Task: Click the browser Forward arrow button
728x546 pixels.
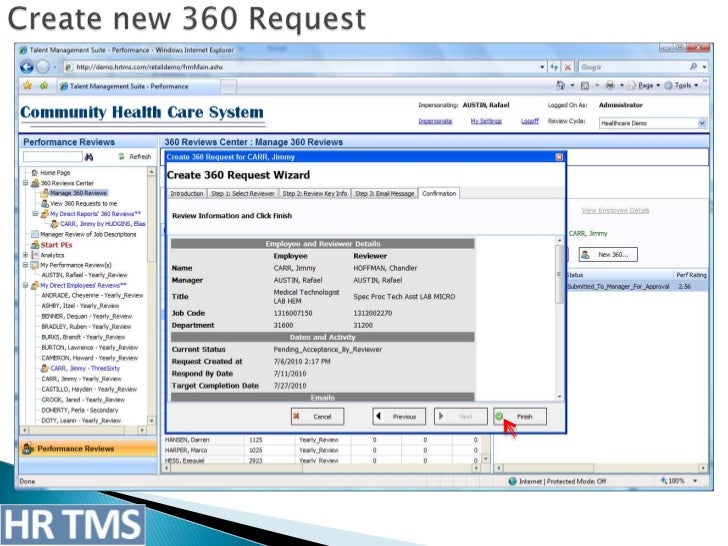Action: click(43, 67)
